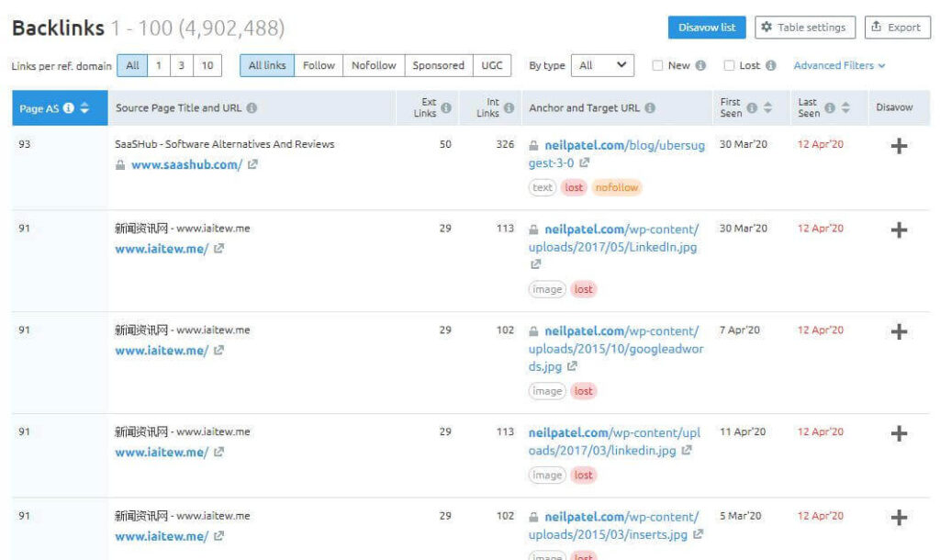This screenshot has width=940, height=560.
Task: Open external icon for LinkedIn.jpg target
Action: (x=535, y=263)
